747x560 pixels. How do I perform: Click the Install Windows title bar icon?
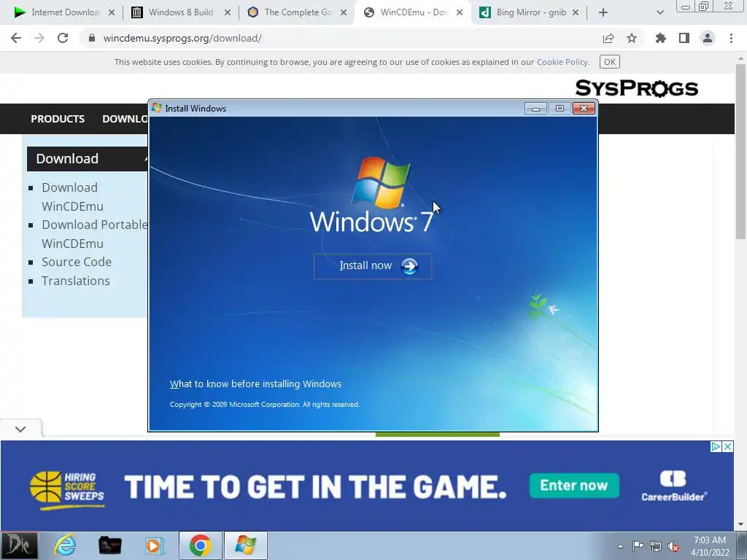pos(157,108)
